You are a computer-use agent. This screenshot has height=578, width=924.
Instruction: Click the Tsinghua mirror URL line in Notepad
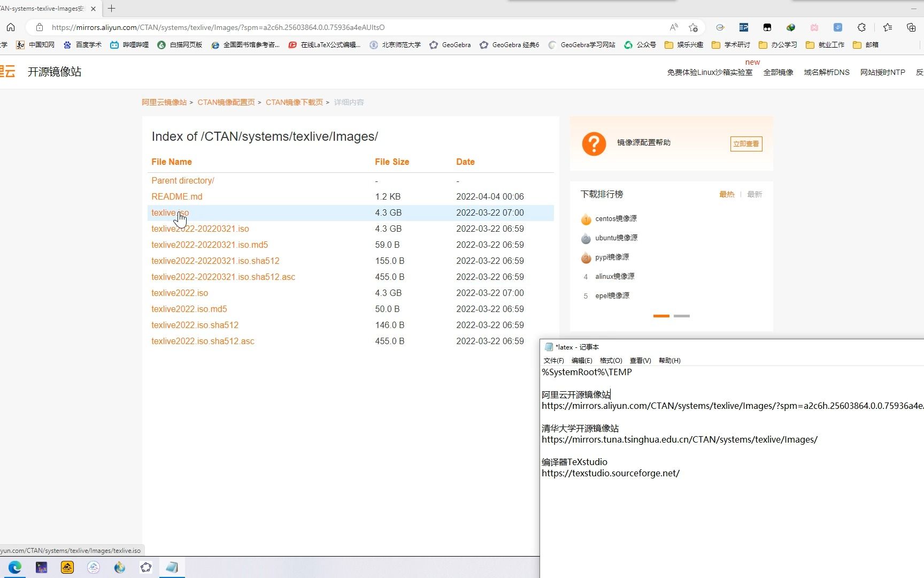[680, 439]
